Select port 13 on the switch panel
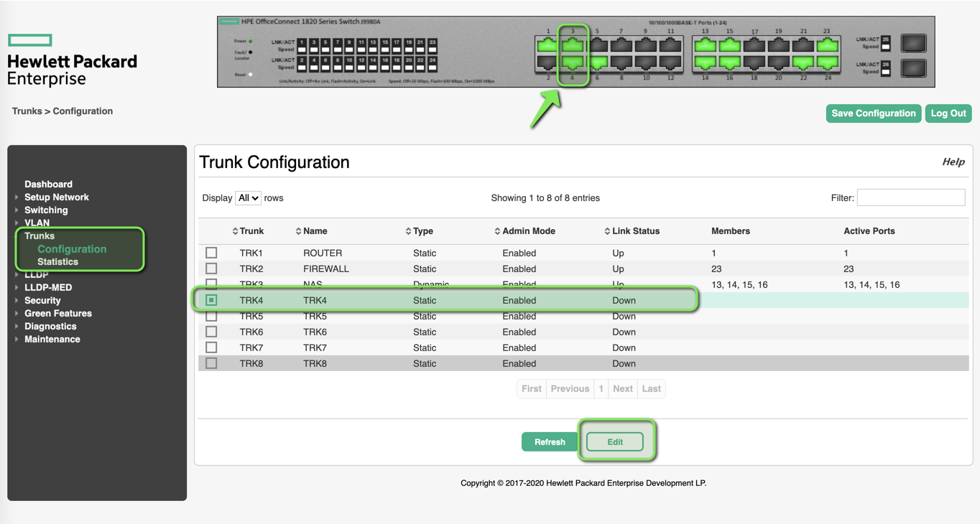The width and height of the screenshot is (980, 524). (x=705, y=45)
